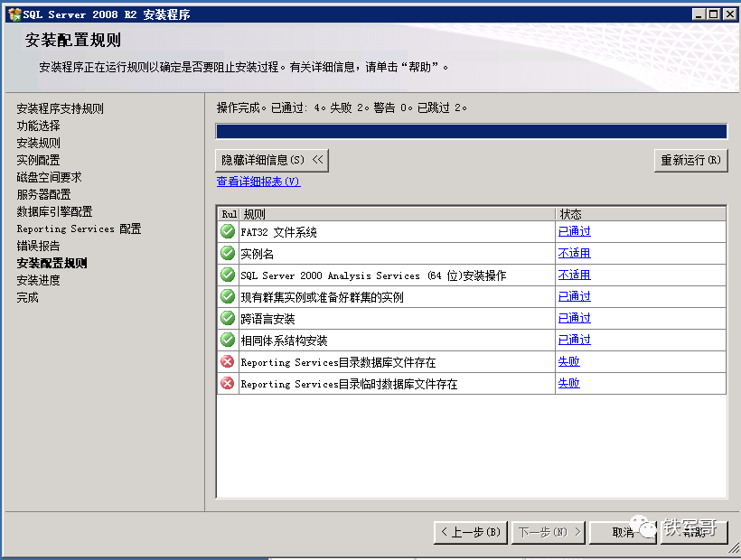
Task: Collapse details with 隐藏详细信息 button
Action: click(272, 160)
